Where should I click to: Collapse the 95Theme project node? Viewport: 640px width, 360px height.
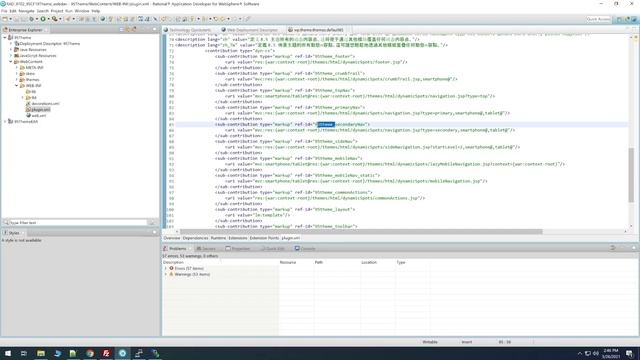tap(5, 38)
